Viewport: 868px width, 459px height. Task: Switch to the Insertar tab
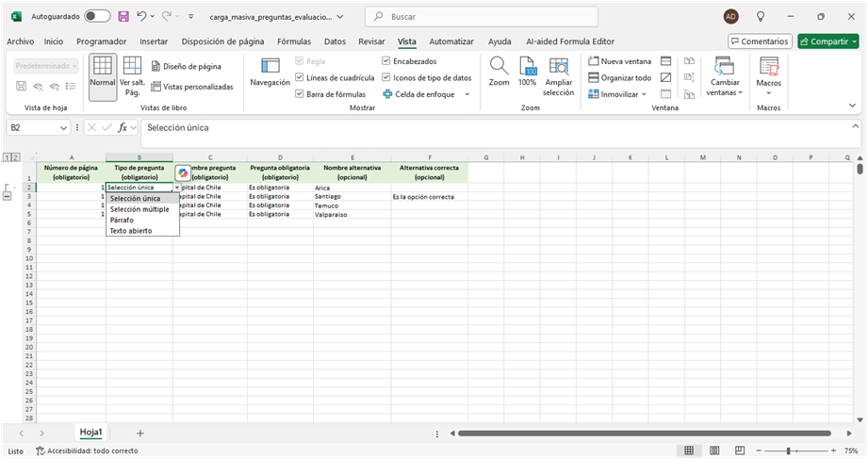154,41
